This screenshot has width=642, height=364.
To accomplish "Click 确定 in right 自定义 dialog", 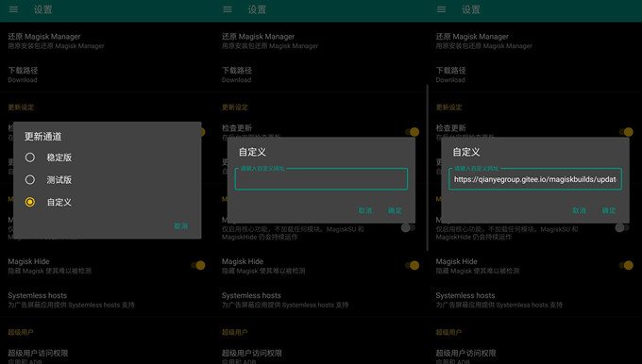I will pos(609,210).
